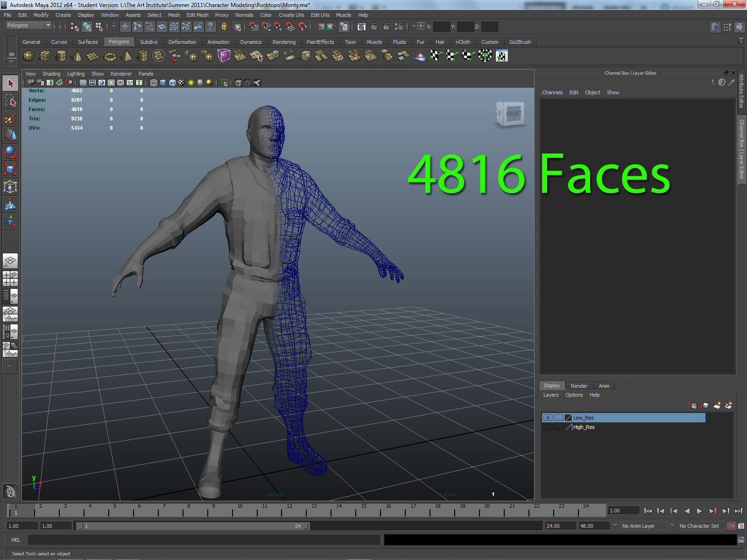The image size is (747, 560).
Task: Activate the Soft Modification tool
Action: (x=10, y=204)
